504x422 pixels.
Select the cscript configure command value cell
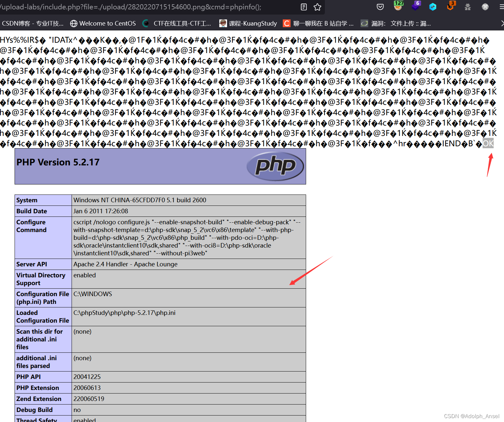(x=189, y=238)
